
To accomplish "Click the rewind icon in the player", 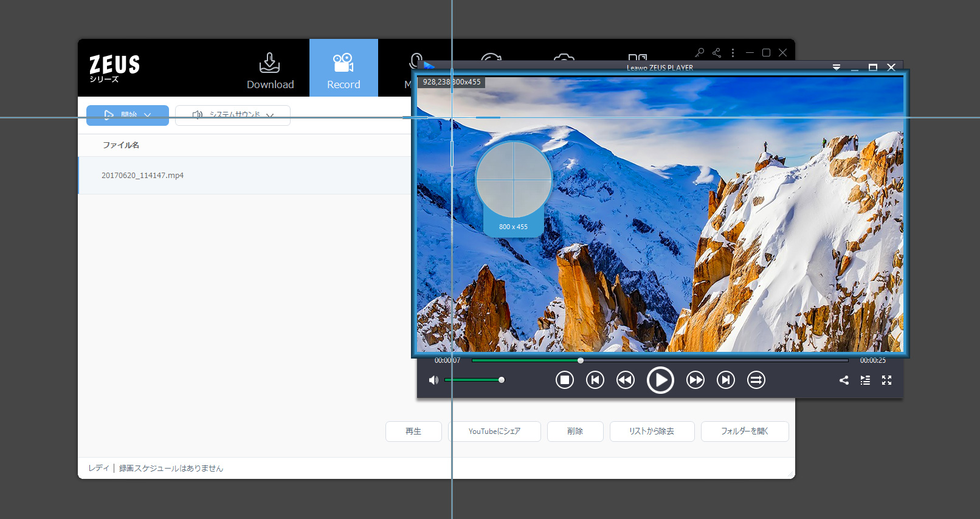I will pyautogui.click(x=625, y=380).
